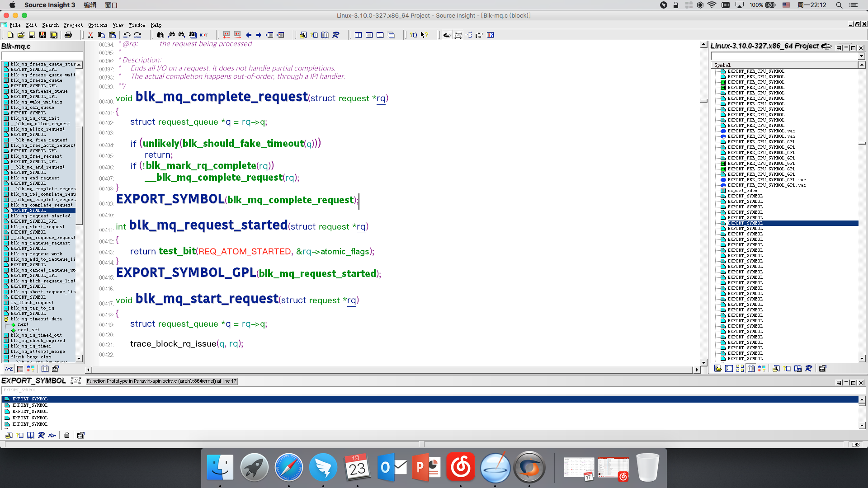Expand blk_mq_timeout_data struct in symbol list
The height and width of the screenshot is (488, 868).
[x=6, y=319]
